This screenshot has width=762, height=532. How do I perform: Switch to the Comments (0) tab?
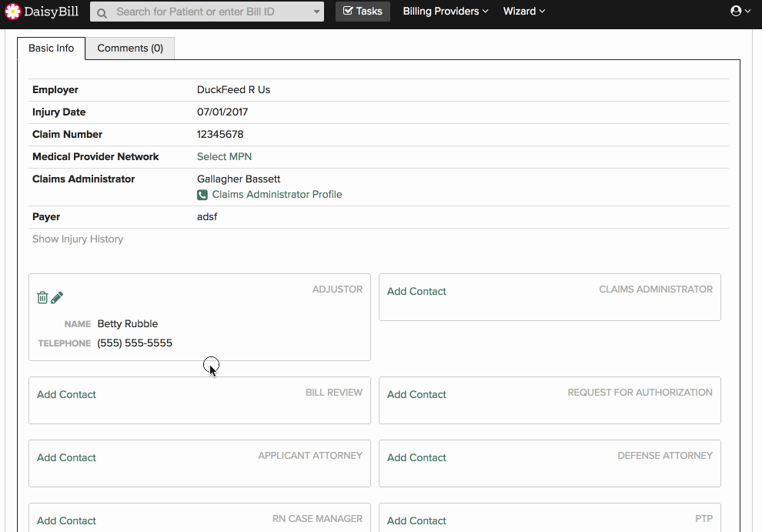130,49
